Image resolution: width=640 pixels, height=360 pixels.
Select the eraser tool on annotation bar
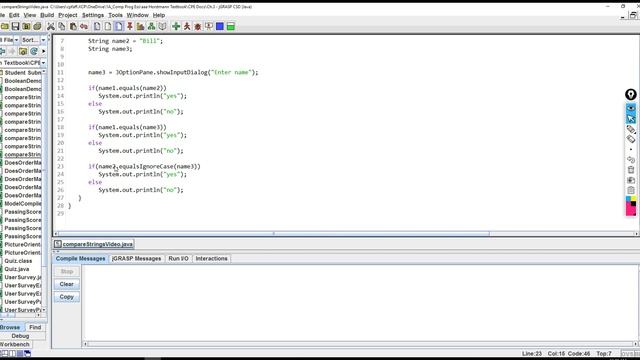[631, 139]
